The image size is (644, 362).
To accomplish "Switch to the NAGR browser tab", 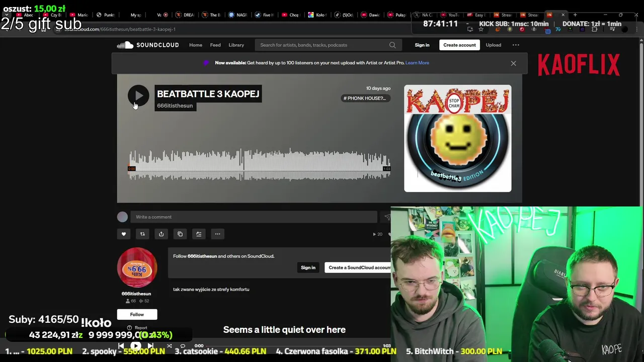I will coord(238,15).
